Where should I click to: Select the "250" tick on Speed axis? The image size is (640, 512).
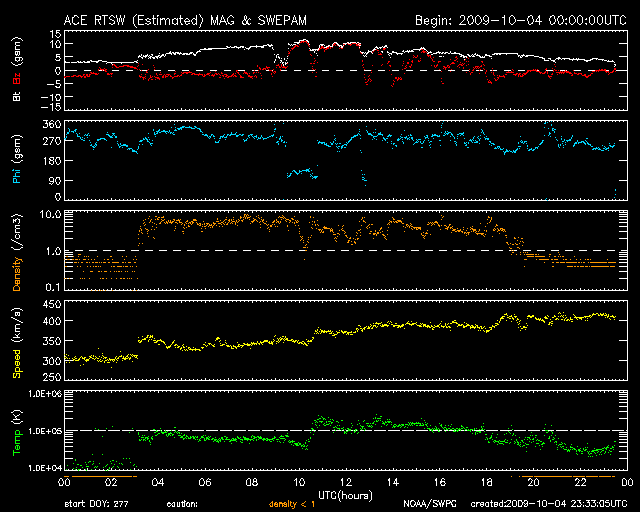pos(52,377)
